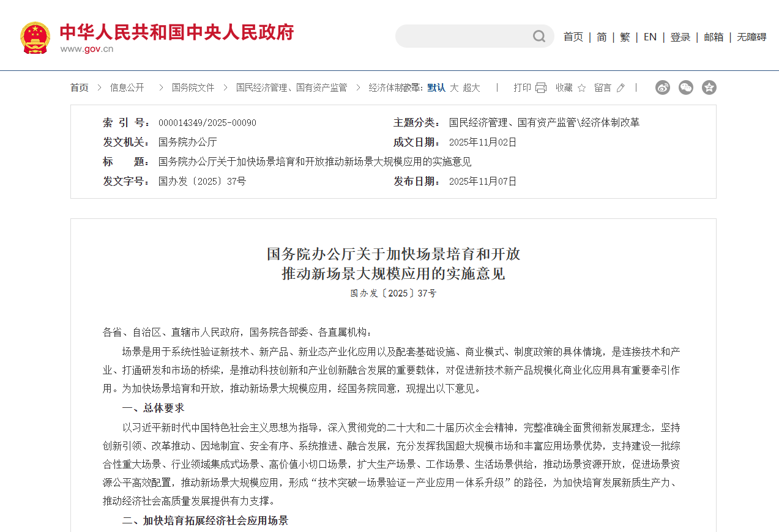Share via WeChat icon
Screen dimensions: 779x532
click(x=686, y=87)
